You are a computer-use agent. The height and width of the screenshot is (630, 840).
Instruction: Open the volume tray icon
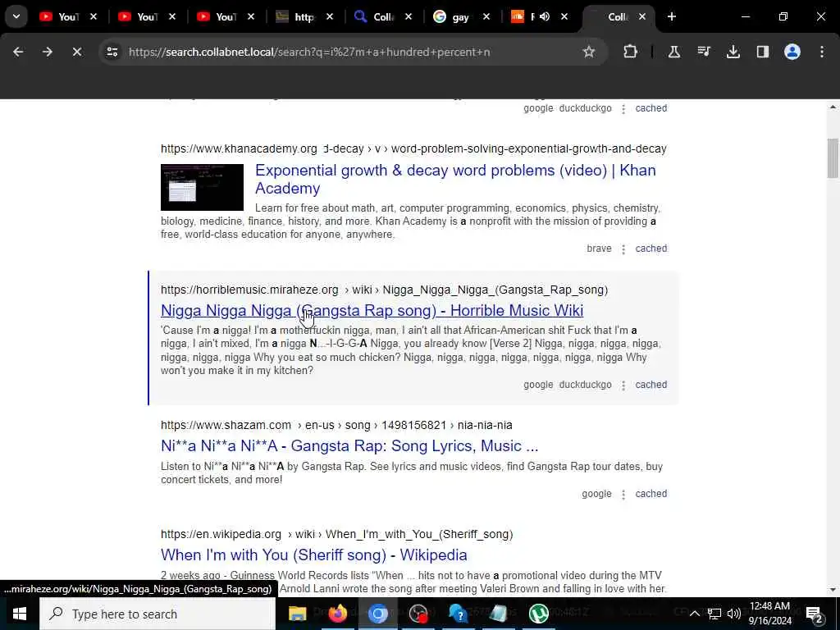pos(734,614)
